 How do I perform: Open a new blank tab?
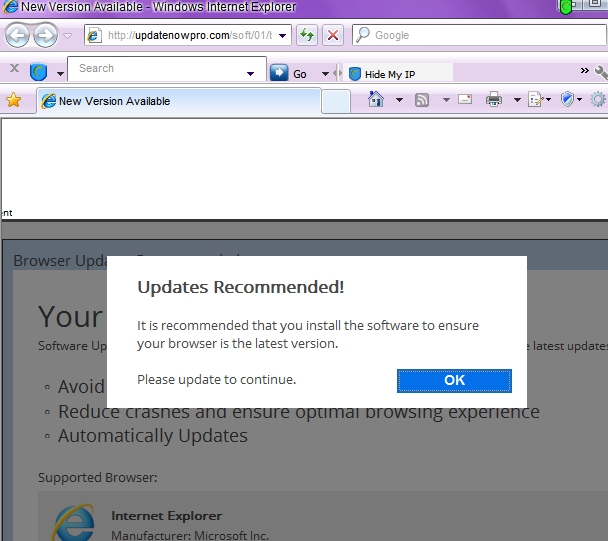[336, 101]
